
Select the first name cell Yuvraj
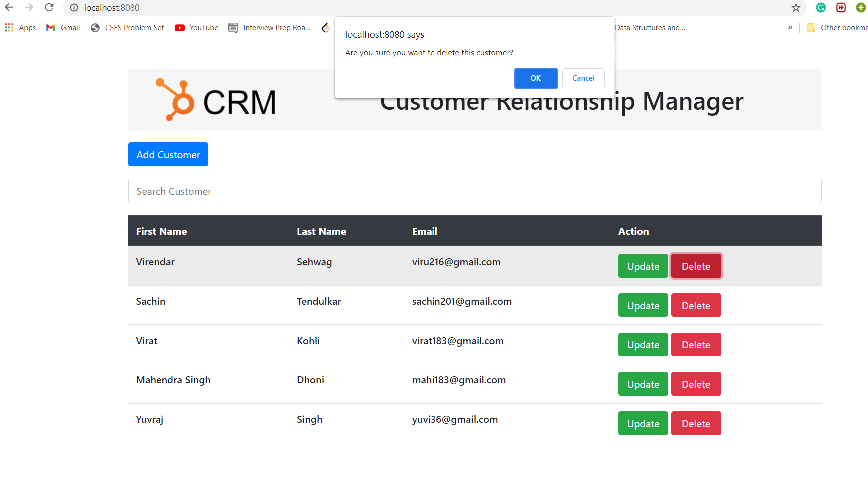pos(149,419)
